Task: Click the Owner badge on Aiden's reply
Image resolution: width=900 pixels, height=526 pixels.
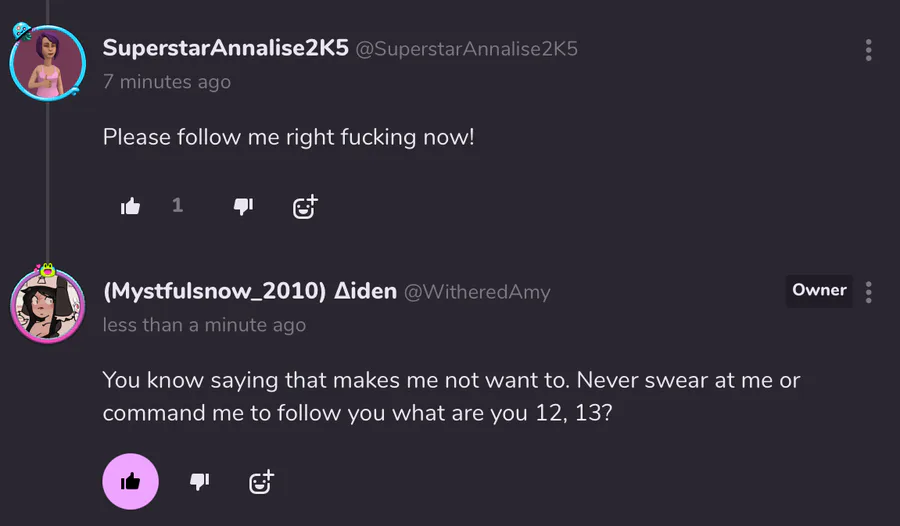Action: point(819,290)
